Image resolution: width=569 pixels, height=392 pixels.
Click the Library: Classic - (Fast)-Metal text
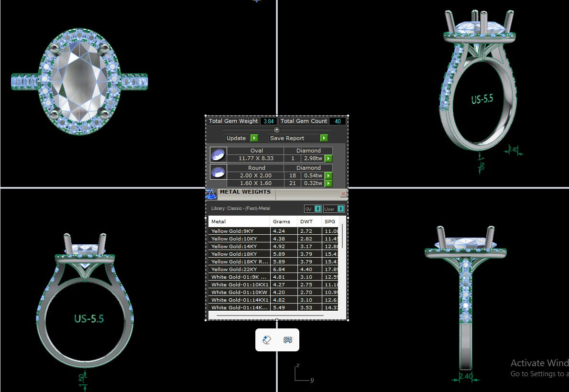tap(241, 208)
